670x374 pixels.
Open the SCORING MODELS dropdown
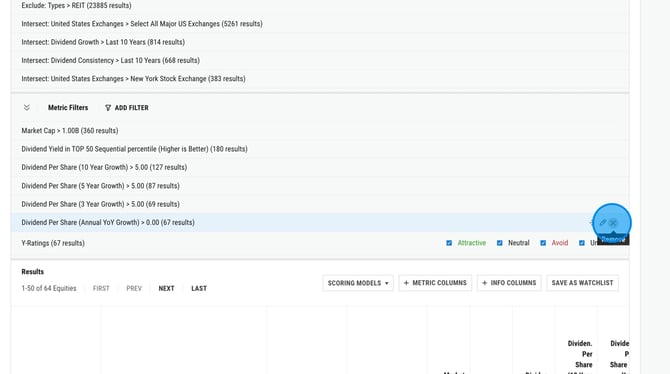click(x=358, y=283)
